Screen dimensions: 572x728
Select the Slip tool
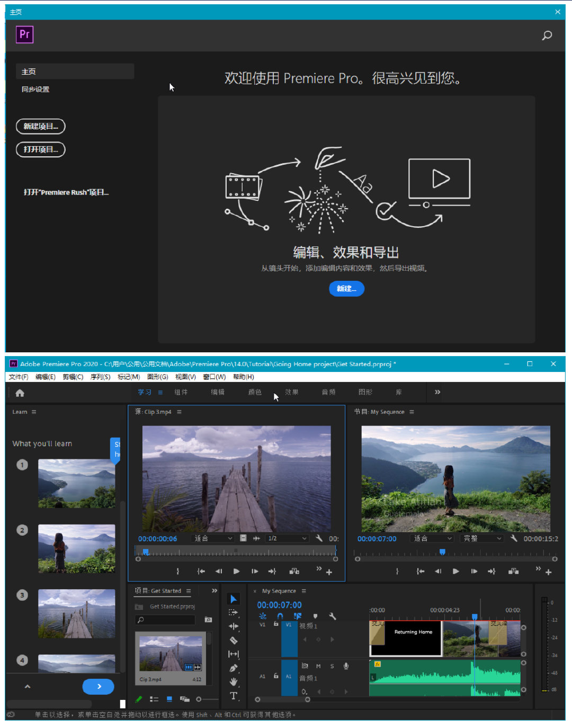coord(233,654)
